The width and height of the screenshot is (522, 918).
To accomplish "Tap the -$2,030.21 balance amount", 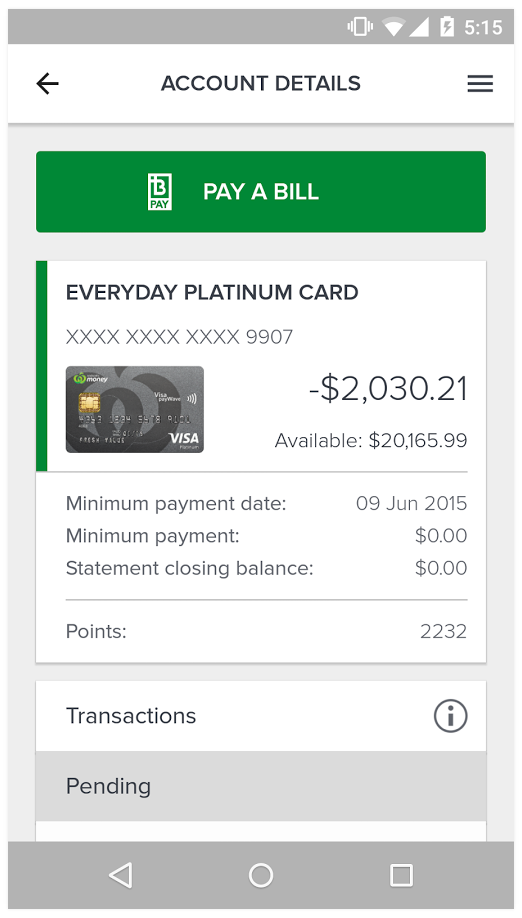I will pyautogui.click(x=388, y=389).
